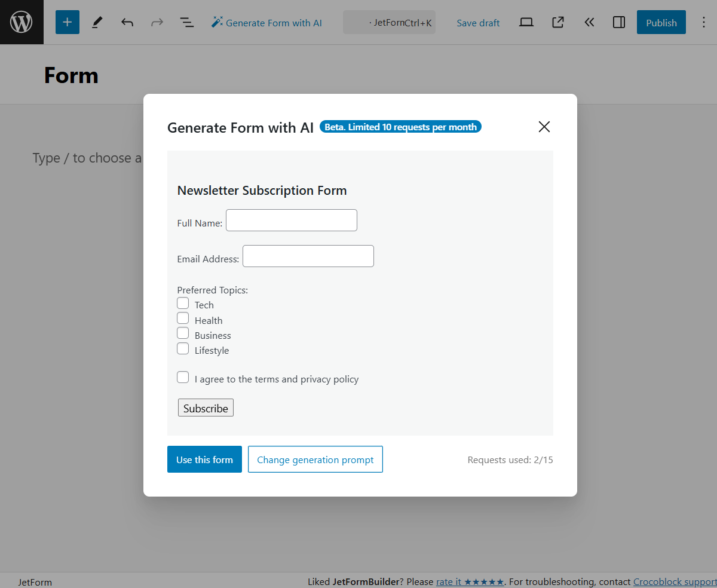Redo using the forward arrow icon
Screen dimensions: 717x588
(157, 22)
